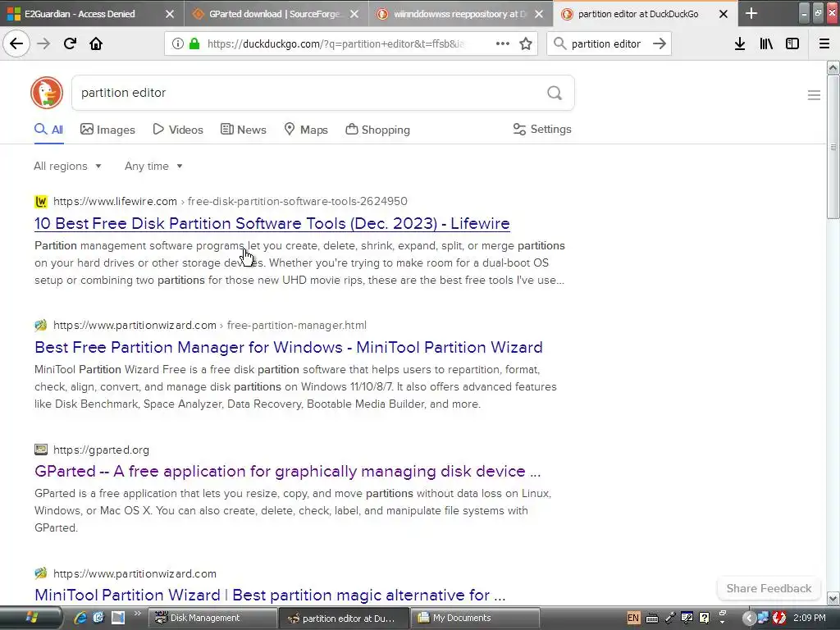This screenshot has height=630, width=840.
Task: Bookmark this page with the star
Action: point(526,43)
